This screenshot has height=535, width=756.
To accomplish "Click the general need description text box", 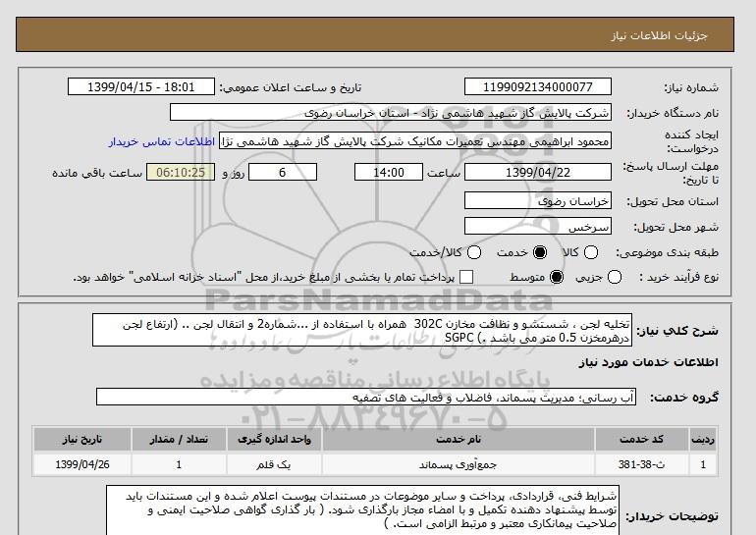I will (x=362, y=330).
